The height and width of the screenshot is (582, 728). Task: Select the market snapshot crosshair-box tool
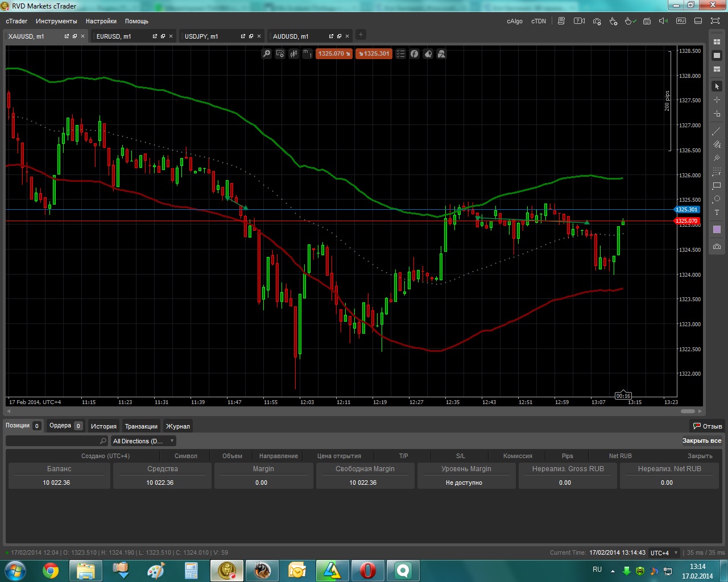pos(717,114)
